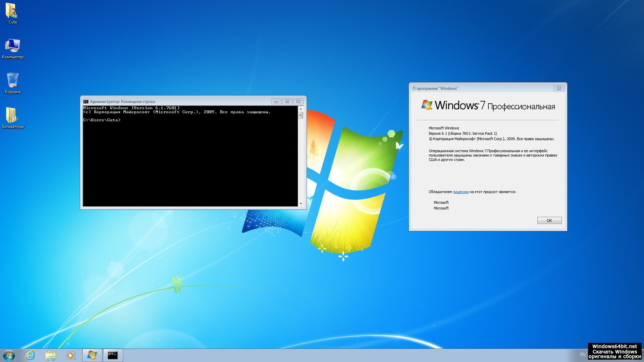
Task: Launch Windows Media Player from taskbar
Action: point(71,355)
